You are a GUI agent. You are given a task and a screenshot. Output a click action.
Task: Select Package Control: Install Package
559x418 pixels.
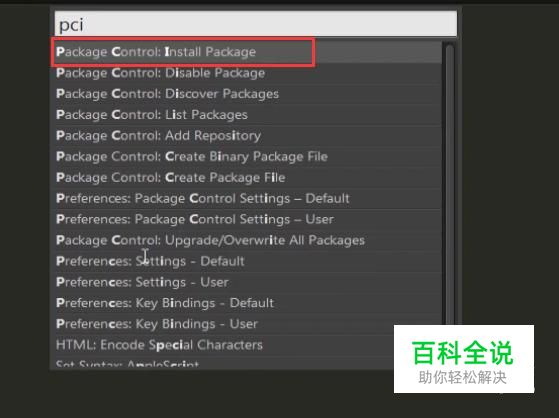coord(248,52)
